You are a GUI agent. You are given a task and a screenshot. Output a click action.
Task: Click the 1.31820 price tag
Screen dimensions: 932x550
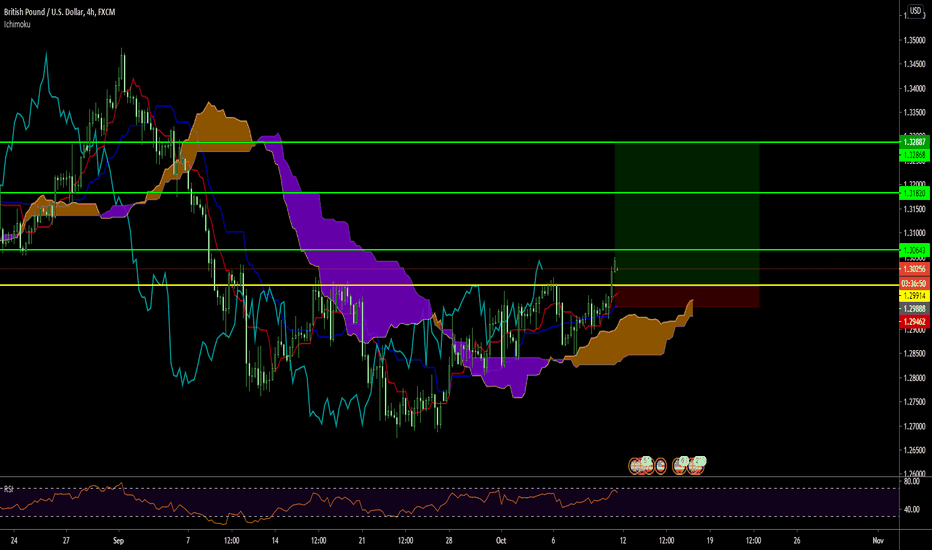[x=914, y=193]
